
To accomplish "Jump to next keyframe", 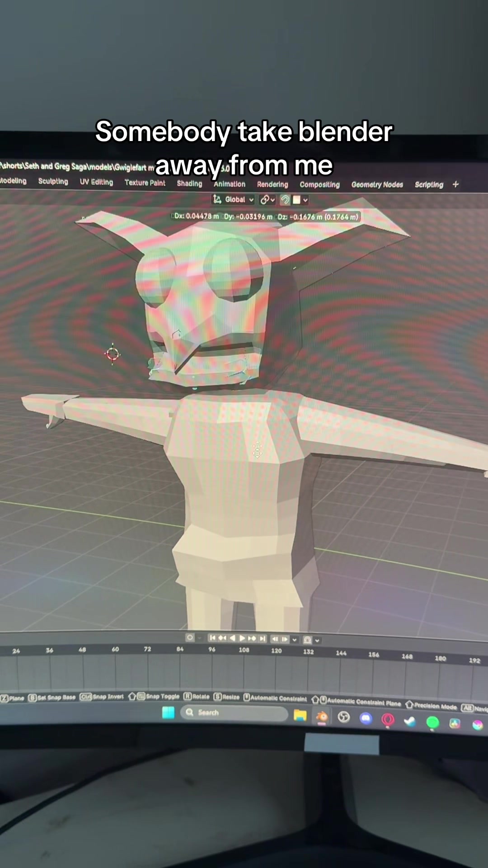I will click(252, 638).
